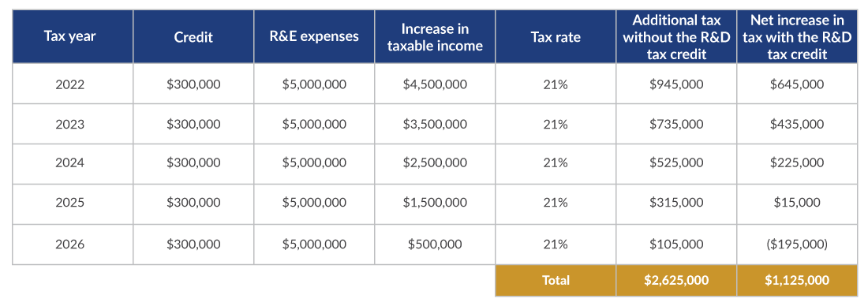
Task: Select the Credit column header
Action: pyautogui.click(x=193, y=36)
